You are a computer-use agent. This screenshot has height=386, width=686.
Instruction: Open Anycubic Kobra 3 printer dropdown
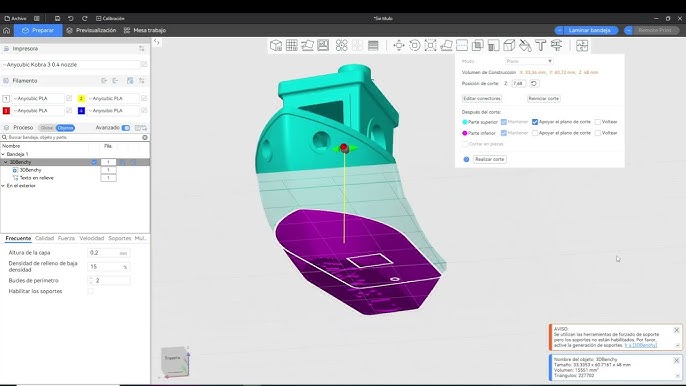(72, 64)
